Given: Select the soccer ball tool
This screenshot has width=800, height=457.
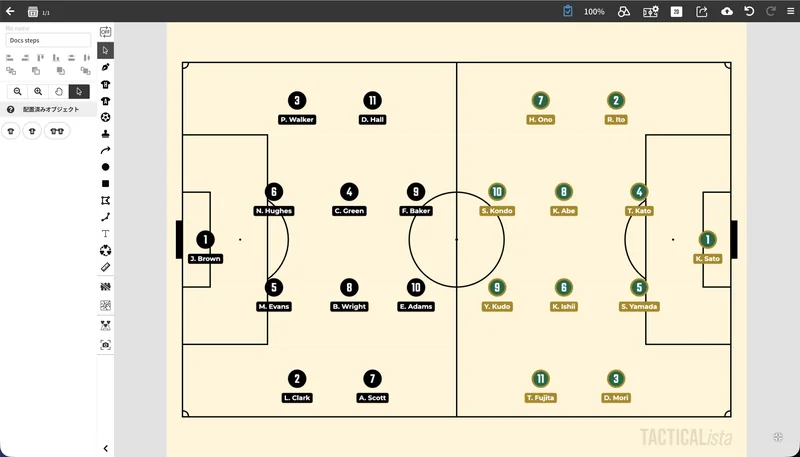Looking at the screenshot, I should pyautogui.click(x=105, y=117).
